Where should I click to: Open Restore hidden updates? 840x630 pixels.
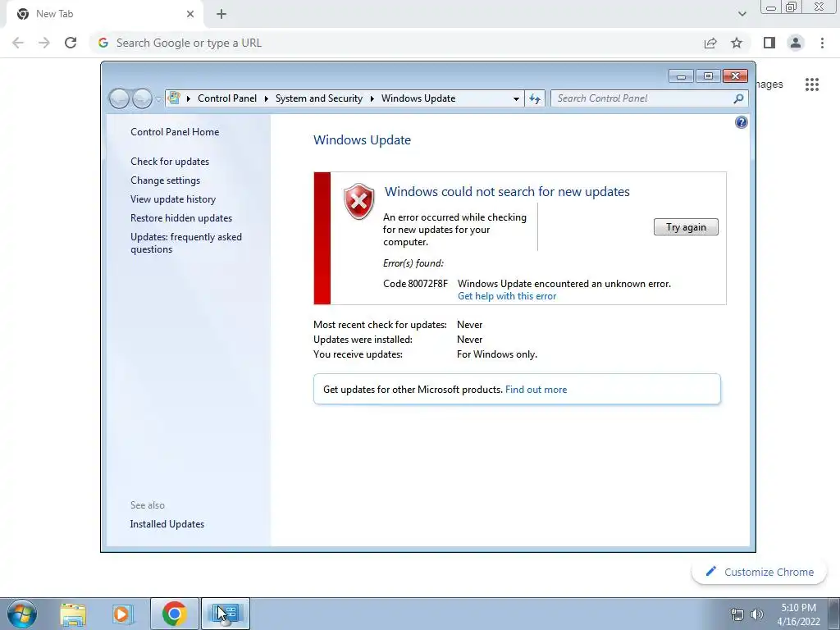(181, 218)
